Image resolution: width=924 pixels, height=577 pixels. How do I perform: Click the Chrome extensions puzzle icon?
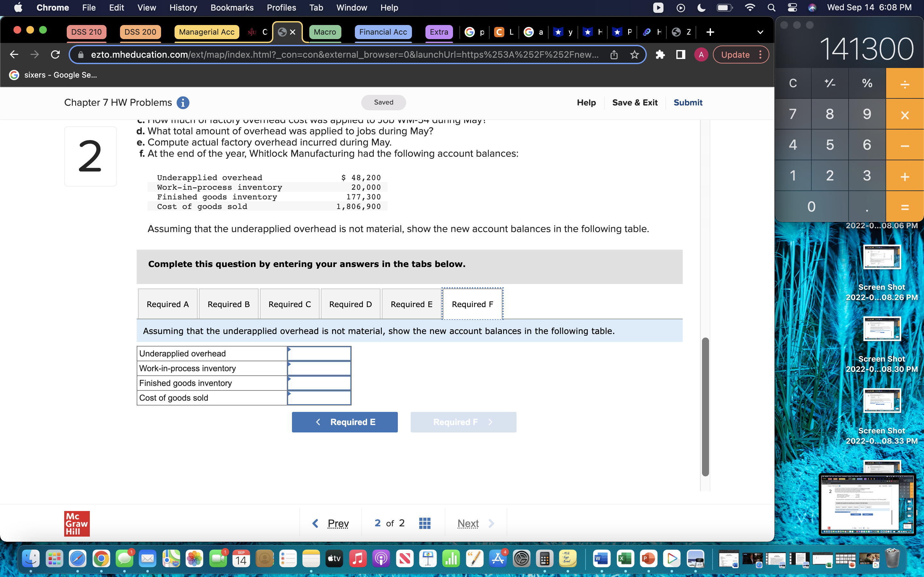[x=660, y=54]
